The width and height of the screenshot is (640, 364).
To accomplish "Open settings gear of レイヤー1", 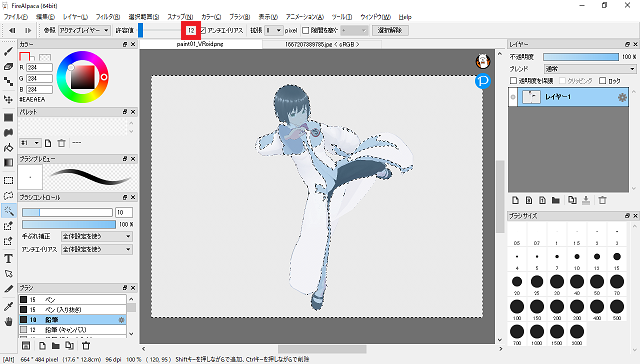I will 622,97.
